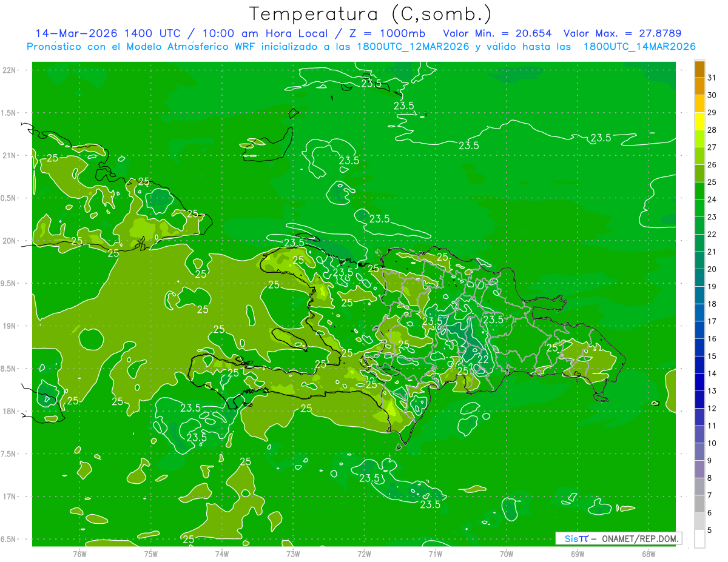Click the legend value '15'
728x562 pixels.
712,356
